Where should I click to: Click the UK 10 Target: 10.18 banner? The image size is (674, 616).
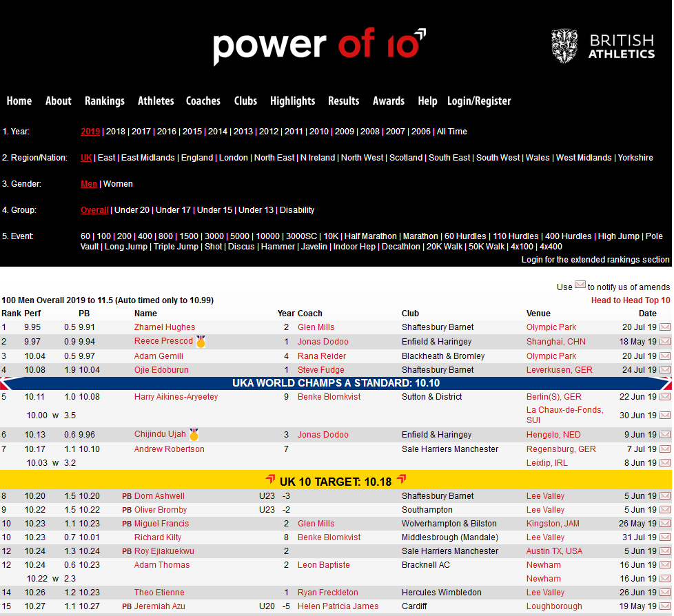coord(336,481)
